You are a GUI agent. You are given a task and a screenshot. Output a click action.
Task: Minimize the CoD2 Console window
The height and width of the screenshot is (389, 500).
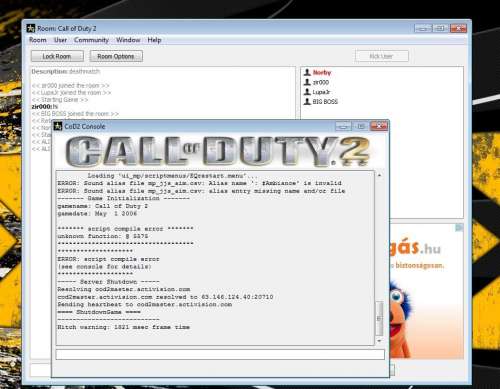tap(343, 126)
